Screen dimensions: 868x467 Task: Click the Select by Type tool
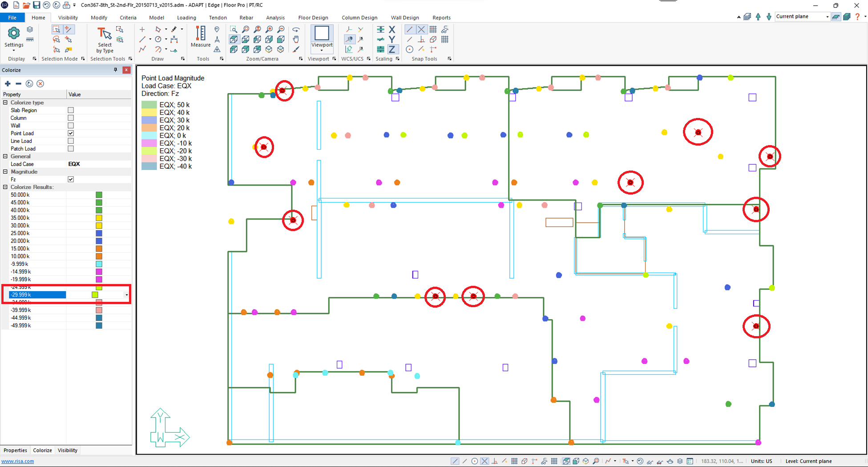pos(105,39)
